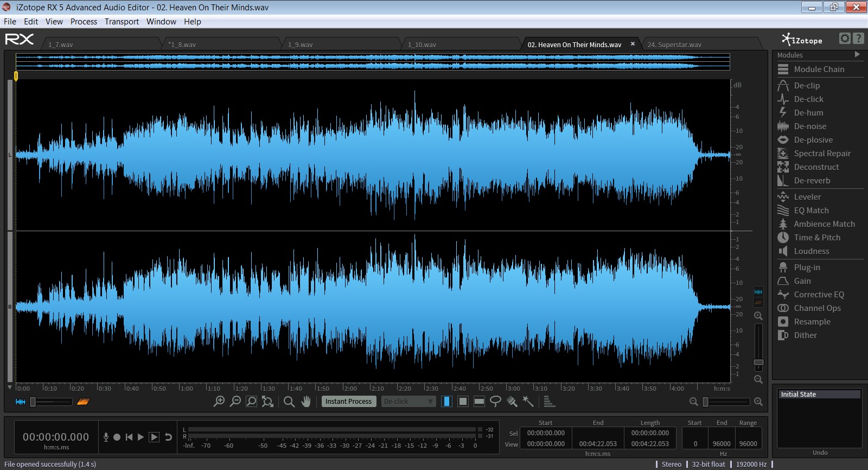The height and width of the screenshot is (470, 868).
Task: Open the Transport menu
Action: click(x=122, y=22)
